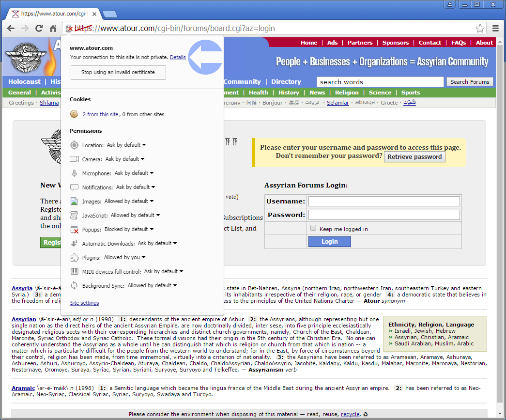Click the browser back arrow
Image resolution: width=506 pixels, height=420 pixels.
[11, 29]
